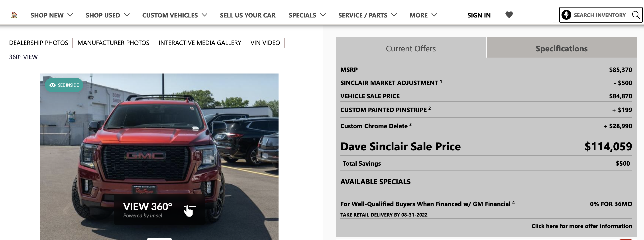Click the home icon in navigation bar
The height and width of the screenshot is (240, 644).
14,15
